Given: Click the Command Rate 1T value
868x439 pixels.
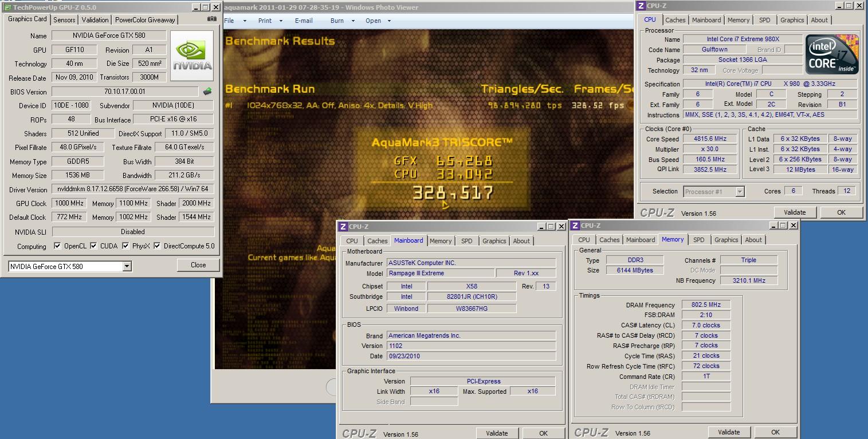Looking at the screenshot, I should tap(706, 377).
